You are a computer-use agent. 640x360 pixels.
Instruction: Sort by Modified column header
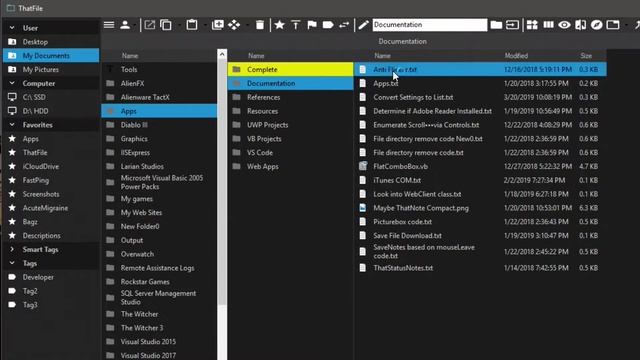(516, 56)
